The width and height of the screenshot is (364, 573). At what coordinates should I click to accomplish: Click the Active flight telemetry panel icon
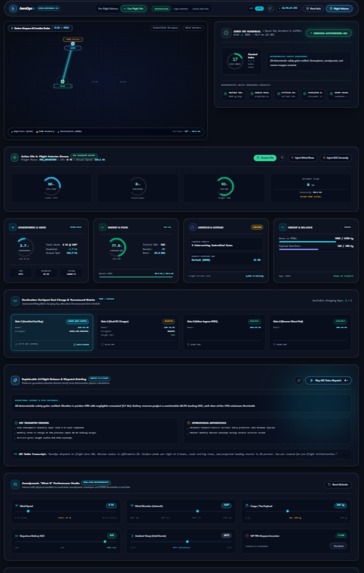coord(15,158)
